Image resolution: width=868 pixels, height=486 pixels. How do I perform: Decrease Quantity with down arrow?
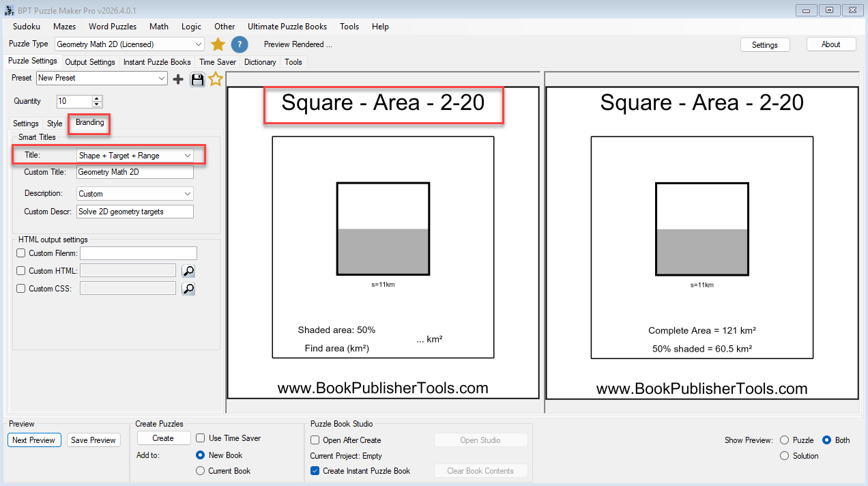pos(97,104)
